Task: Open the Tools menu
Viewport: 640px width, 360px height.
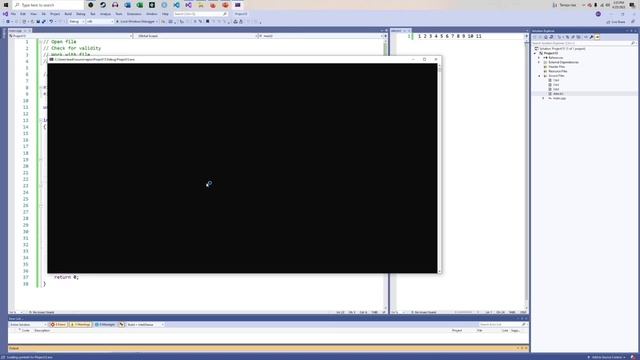Action: point(118,14)
